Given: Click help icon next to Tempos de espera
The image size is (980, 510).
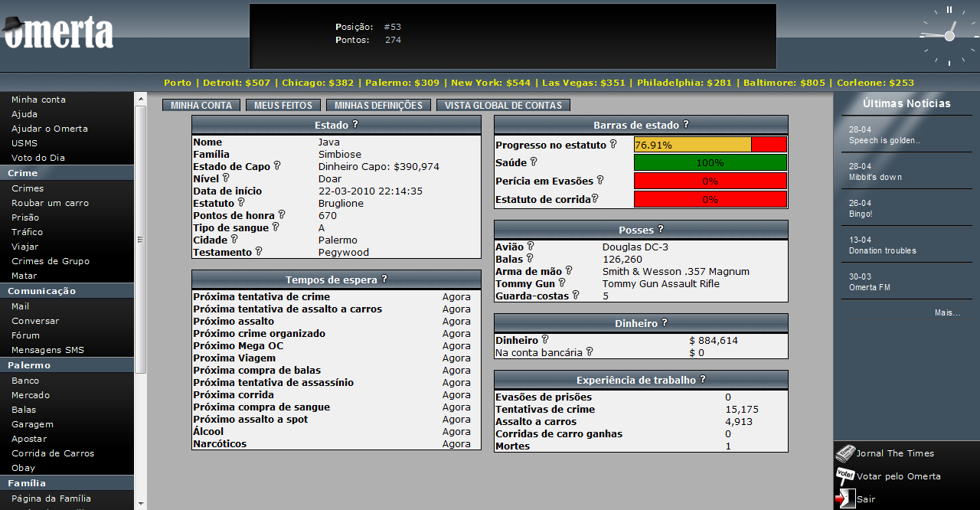Looking at the screenshot, I should click(384, 280).
